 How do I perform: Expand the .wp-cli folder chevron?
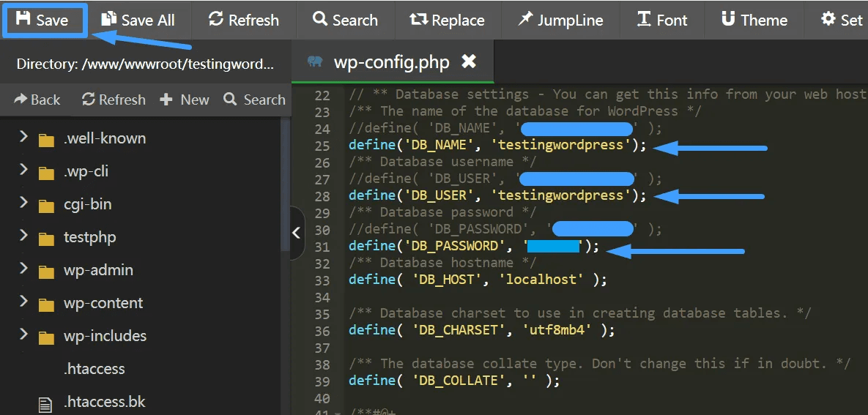23,169
